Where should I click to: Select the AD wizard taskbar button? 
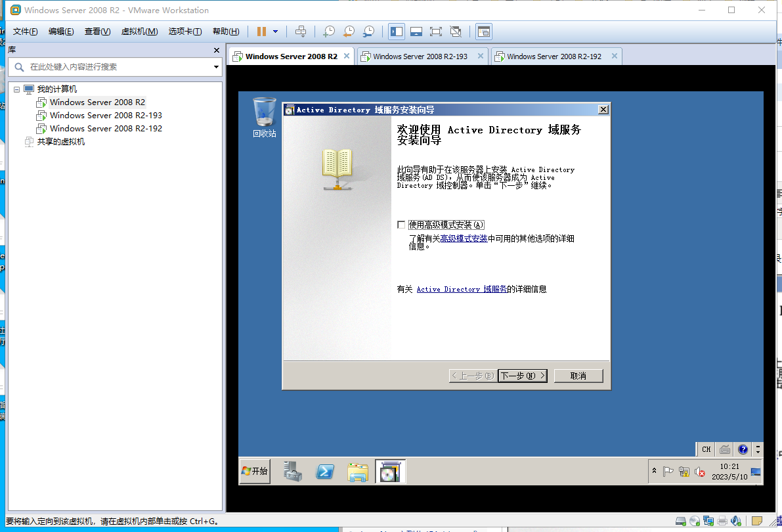coord(390,471)
